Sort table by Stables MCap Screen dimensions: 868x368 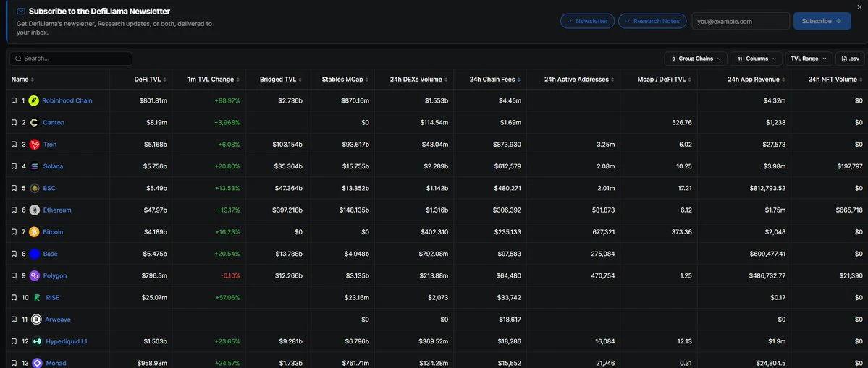click(345, 80)
